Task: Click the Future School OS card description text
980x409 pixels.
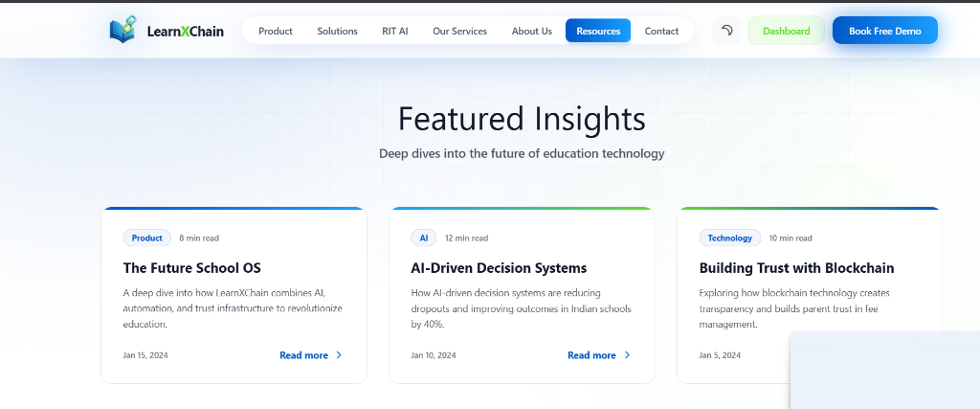Action: 233,308
